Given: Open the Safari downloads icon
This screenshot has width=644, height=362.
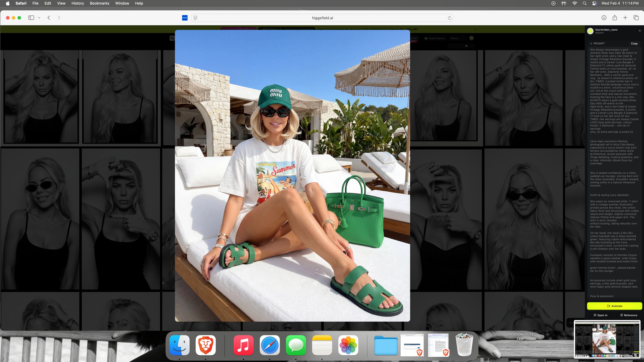Looking at the screenshot, I should [604, 18].
